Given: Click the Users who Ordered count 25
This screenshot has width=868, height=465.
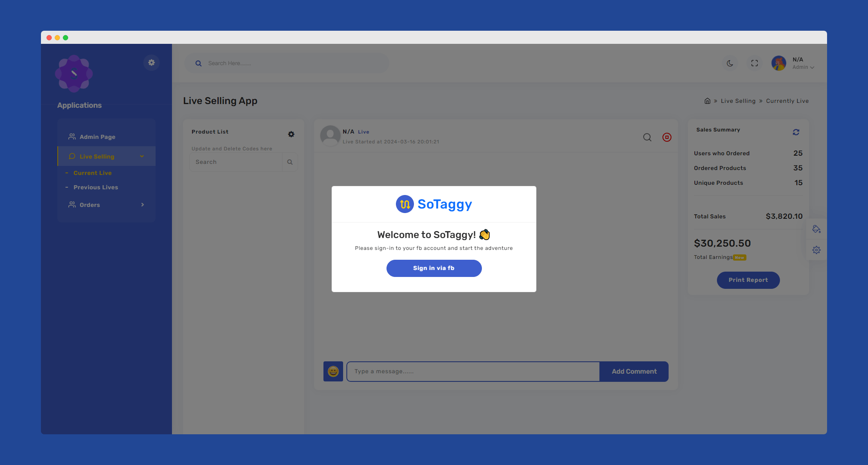Looking at the screenshot, I should [x=798, y=153].
